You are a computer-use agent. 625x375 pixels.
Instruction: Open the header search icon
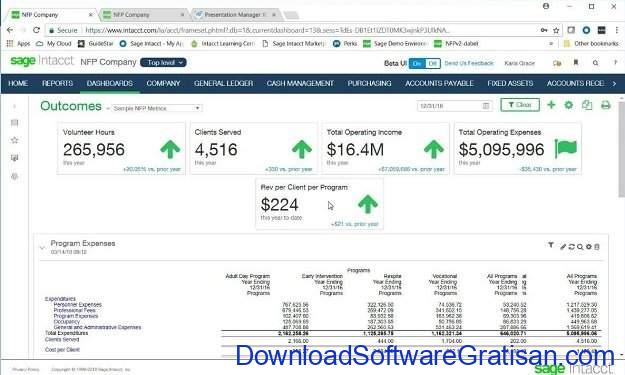point(595,63)
